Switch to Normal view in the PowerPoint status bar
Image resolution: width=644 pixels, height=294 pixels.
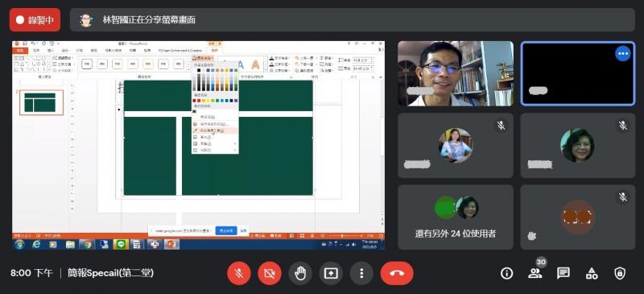click(291, 236)
